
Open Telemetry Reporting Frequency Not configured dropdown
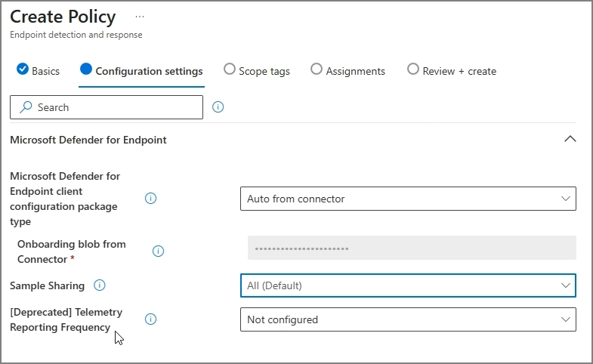point(408,319)
